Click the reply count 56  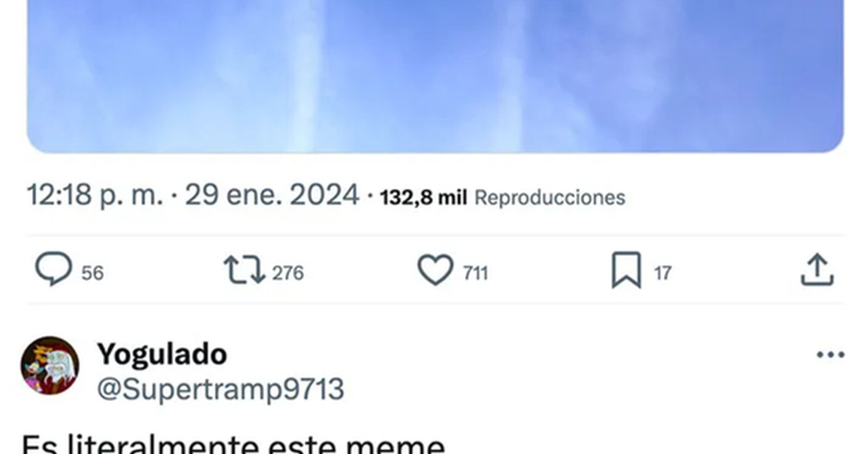92,274
